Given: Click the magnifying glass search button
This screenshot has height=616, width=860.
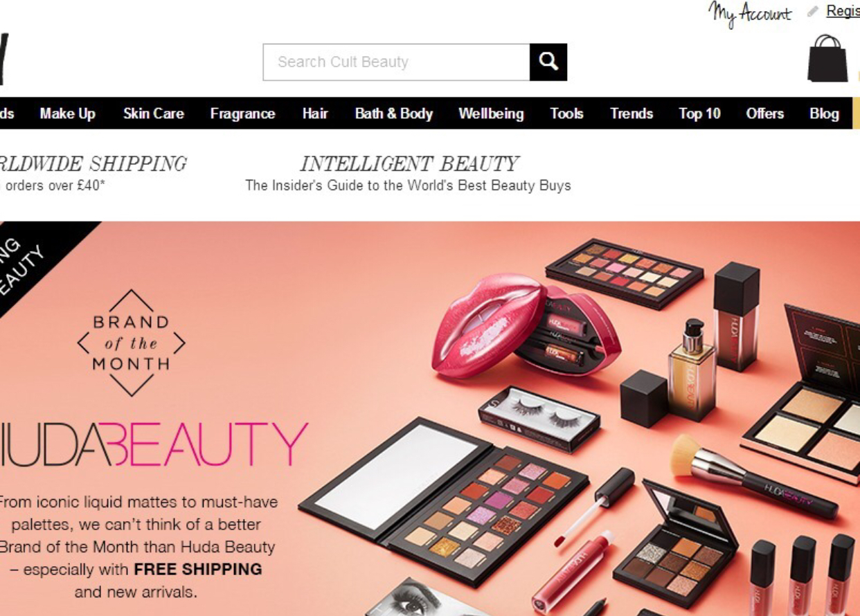Looking at the screenshot, I should pyautogui.click(x=548, y=62).
